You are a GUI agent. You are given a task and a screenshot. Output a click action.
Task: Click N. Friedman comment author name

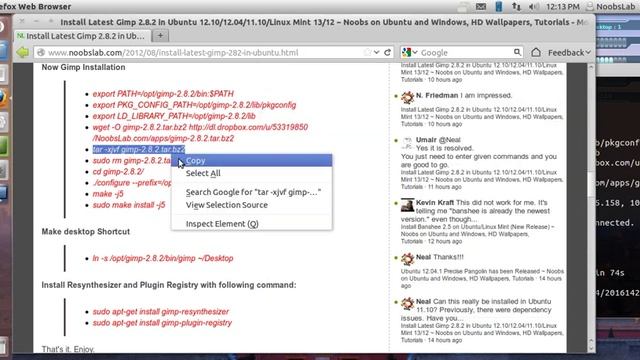(x=437, y=95)
